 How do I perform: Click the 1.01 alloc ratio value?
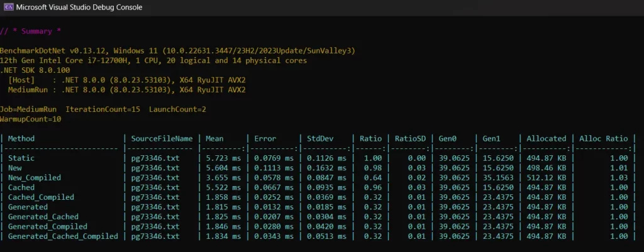619,168
